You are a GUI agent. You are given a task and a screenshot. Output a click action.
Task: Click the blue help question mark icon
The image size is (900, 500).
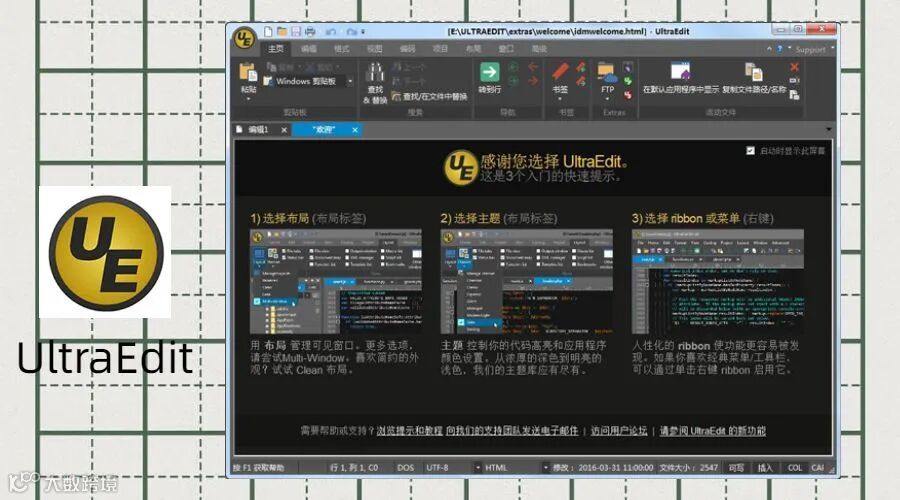pyautogui.click(x=779, y=49)
